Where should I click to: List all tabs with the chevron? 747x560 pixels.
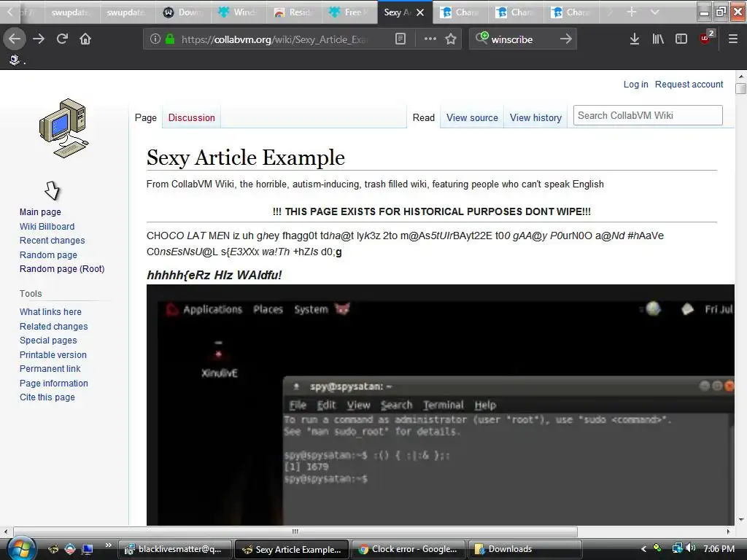tap(655, 12)
